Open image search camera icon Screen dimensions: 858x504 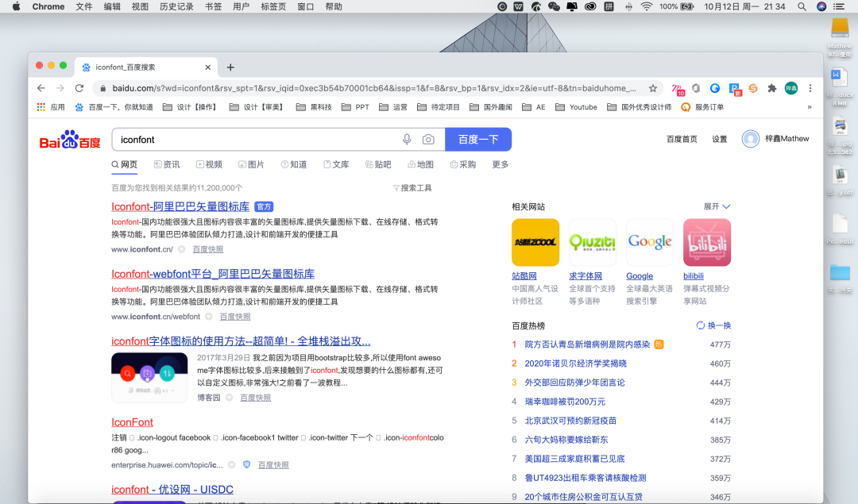tap(428, 140)
